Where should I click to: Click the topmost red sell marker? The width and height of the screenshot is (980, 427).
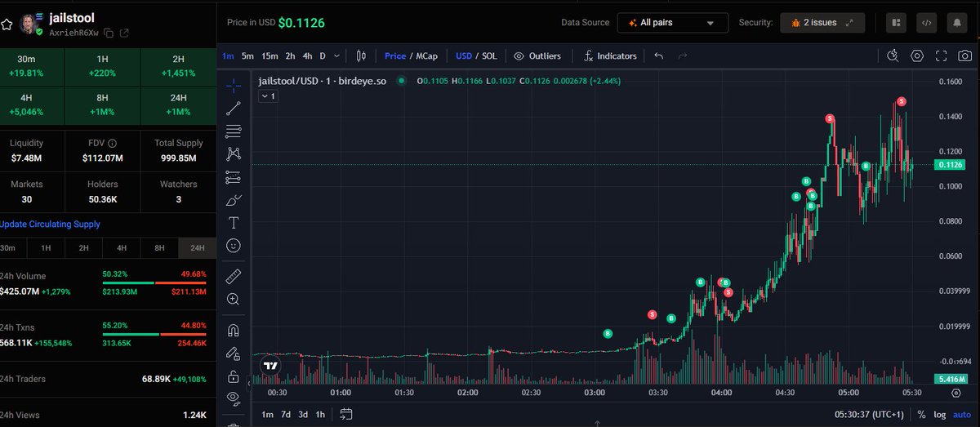pos(902,101)
